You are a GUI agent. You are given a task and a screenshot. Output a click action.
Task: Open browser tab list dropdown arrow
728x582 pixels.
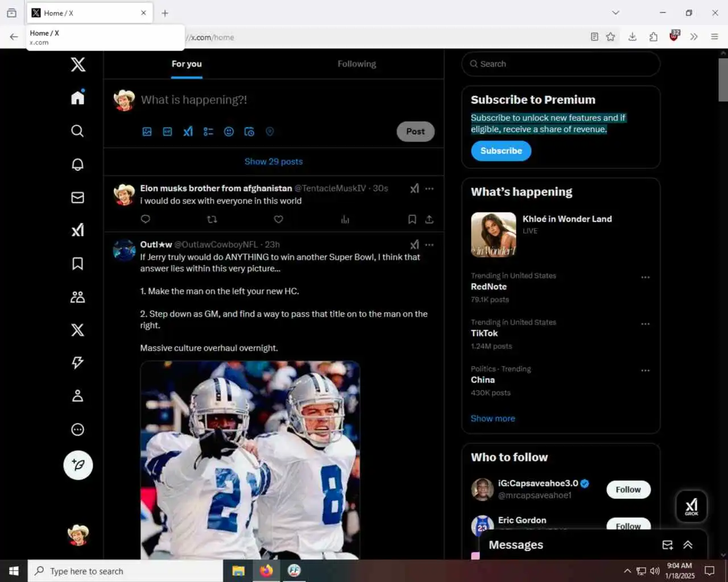615,13
